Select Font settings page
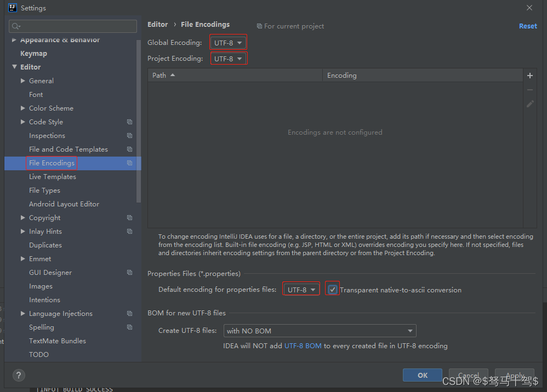Viewport: 547px width, 392px height. click(36, 94)
